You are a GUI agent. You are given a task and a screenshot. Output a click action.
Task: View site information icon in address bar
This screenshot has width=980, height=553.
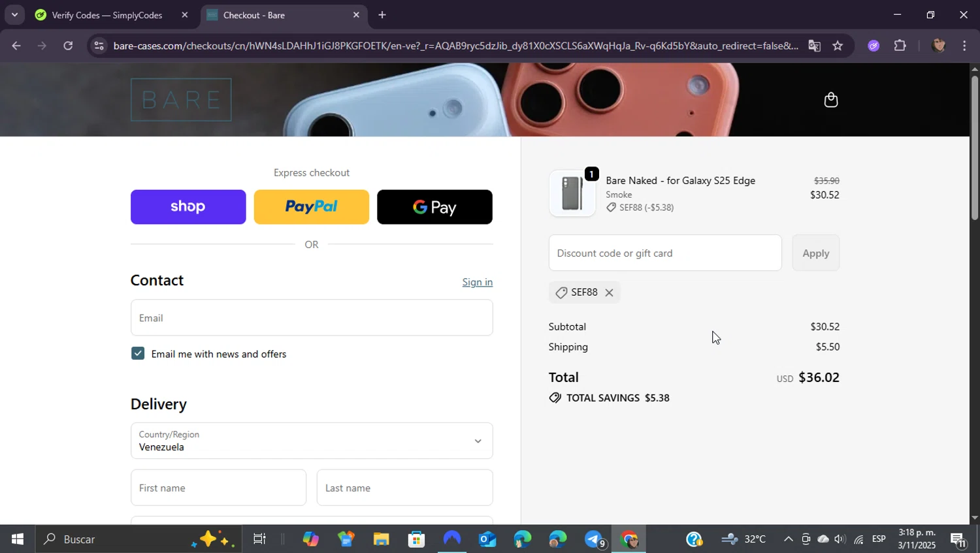click(x=99, y=46)
